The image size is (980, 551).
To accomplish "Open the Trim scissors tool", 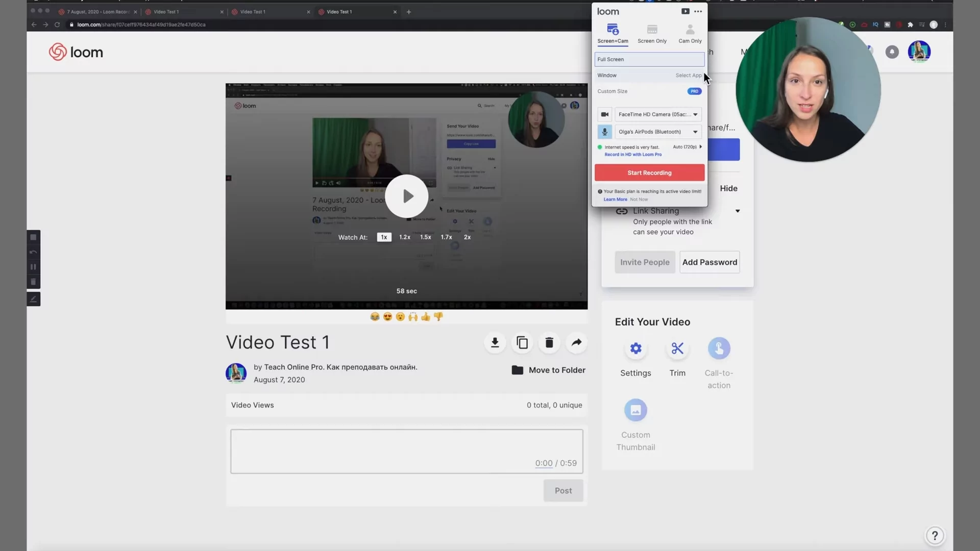I will click(x=677, y=348).
